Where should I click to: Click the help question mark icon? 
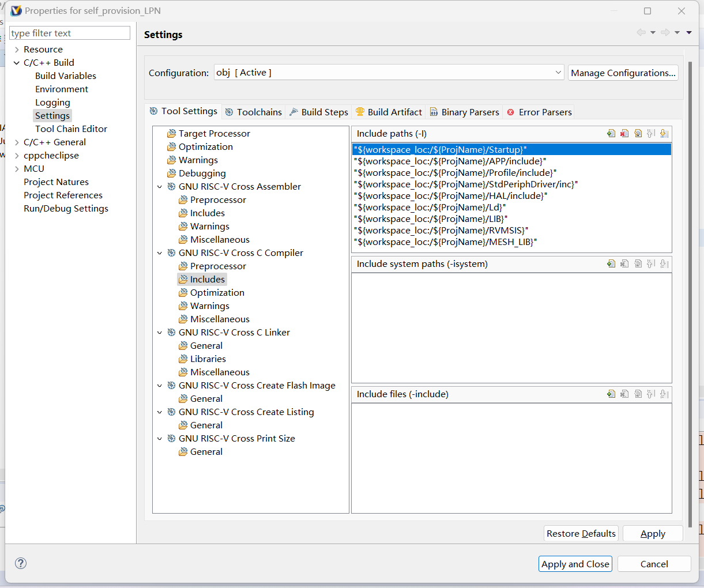coord(21,563)
